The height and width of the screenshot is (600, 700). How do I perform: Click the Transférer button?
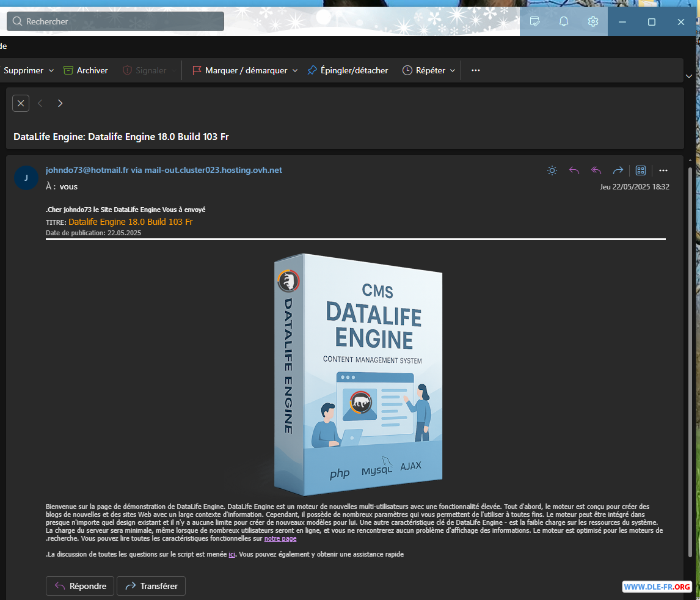point(151,586)
